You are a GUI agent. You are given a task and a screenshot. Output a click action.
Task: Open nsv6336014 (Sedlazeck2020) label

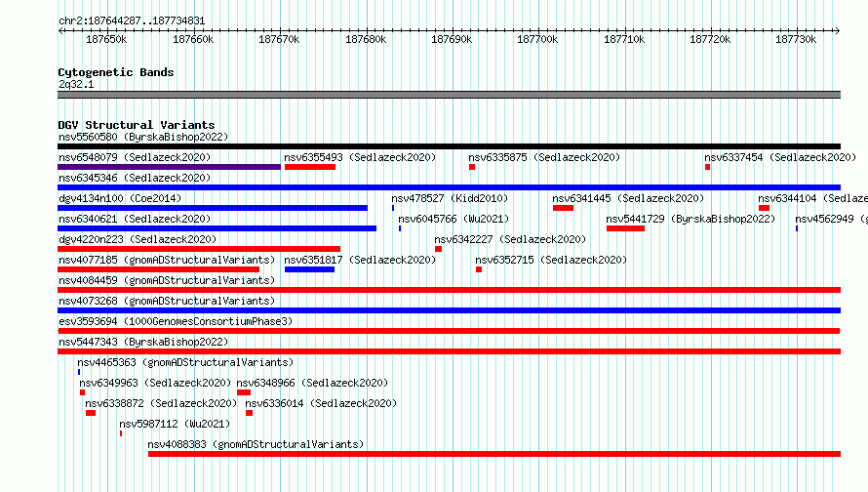click(x=321, y=403)
